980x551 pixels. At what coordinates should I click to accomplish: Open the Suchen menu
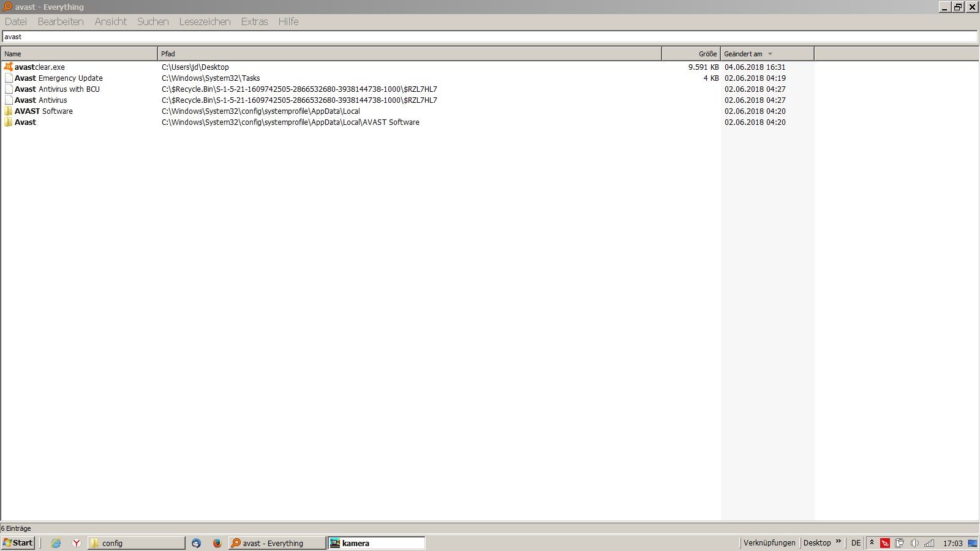153,21
